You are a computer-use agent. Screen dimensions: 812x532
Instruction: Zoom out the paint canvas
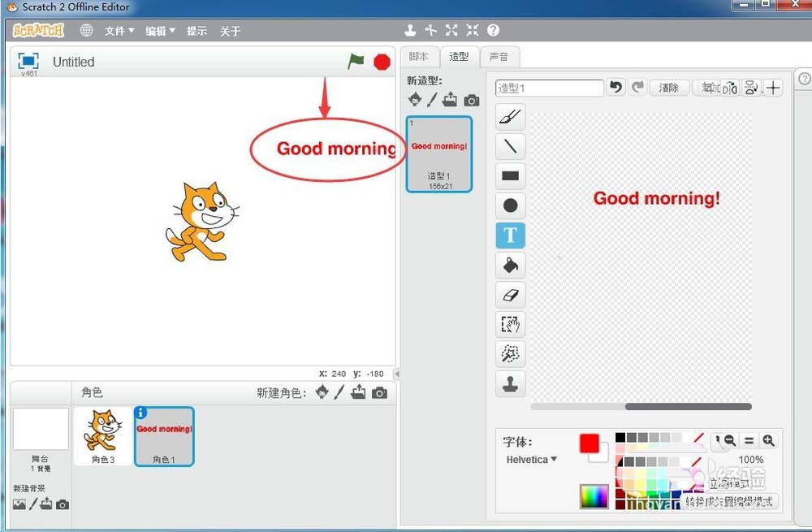click(729, 441)
